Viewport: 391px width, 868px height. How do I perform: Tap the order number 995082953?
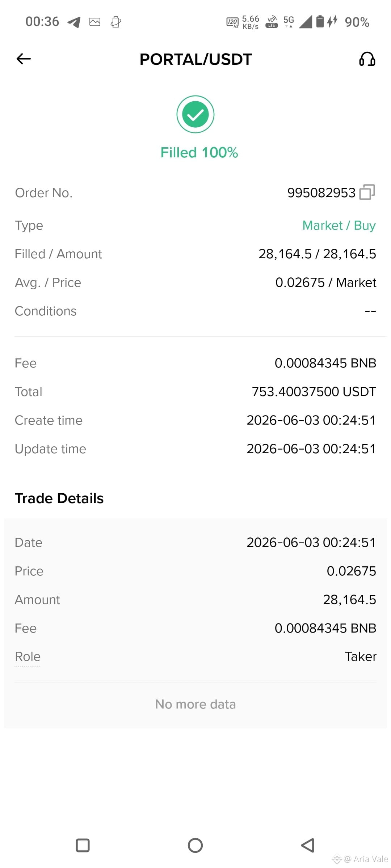point(321,193)
